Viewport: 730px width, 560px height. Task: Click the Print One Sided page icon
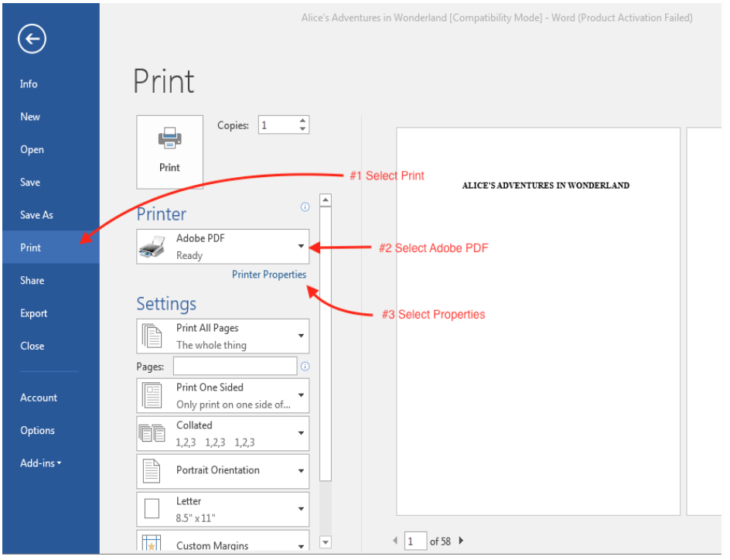pyautogui.click(x=152, y=396)
